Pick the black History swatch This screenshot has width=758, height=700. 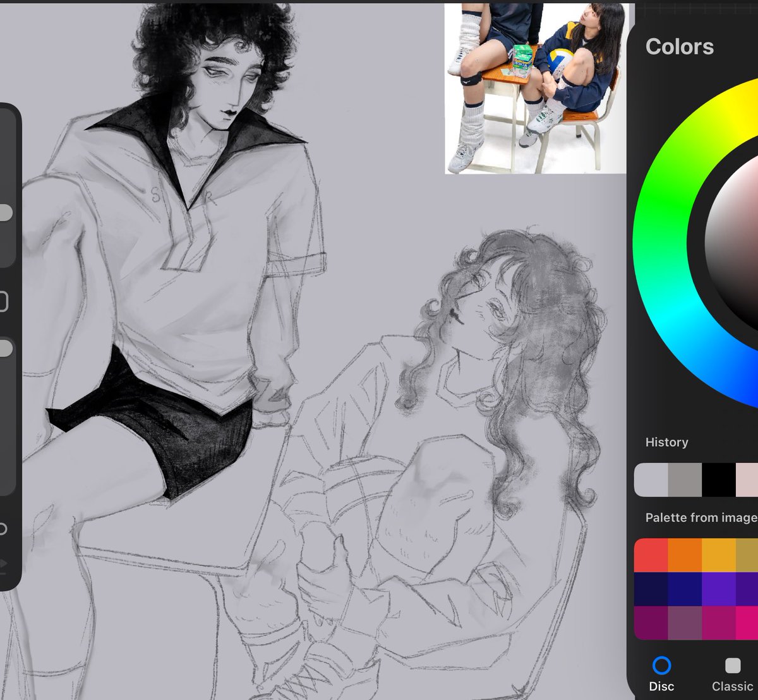(719, 480)
